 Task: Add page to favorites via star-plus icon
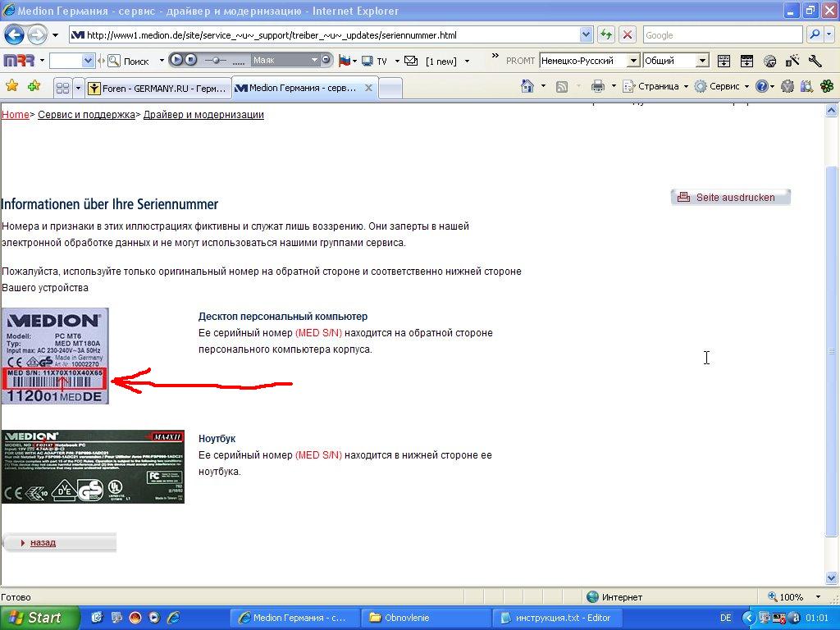(x=34, y=85)
